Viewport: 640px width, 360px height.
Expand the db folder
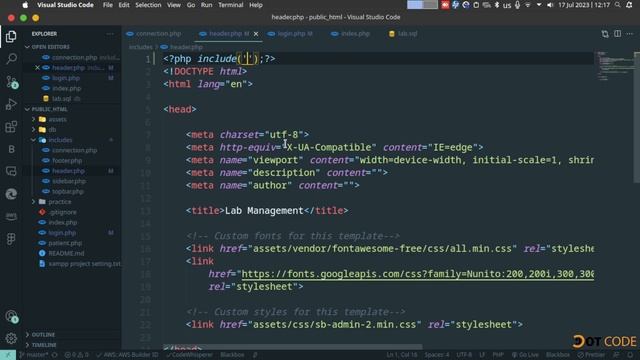(33, 130)
